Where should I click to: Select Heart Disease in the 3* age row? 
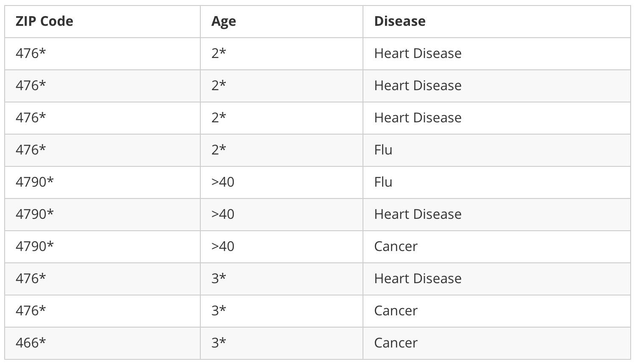click(x=418, y=279)
